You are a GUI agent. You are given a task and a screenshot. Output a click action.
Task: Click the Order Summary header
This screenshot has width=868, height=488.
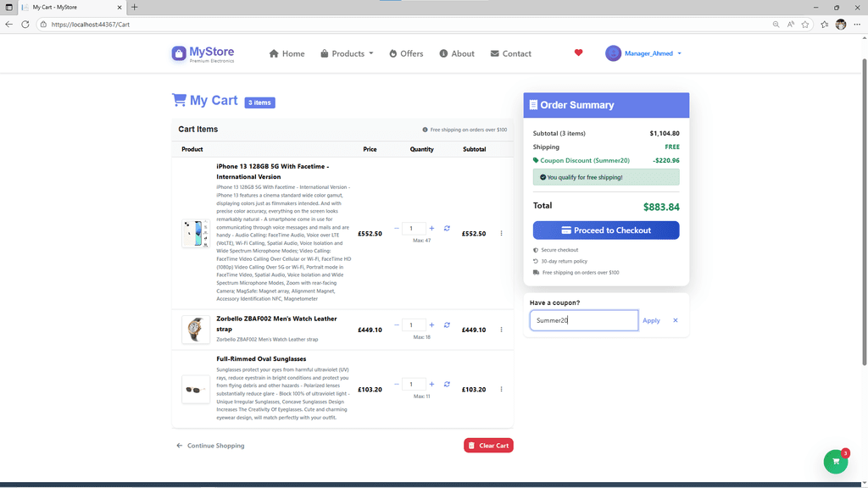[606, 105]
